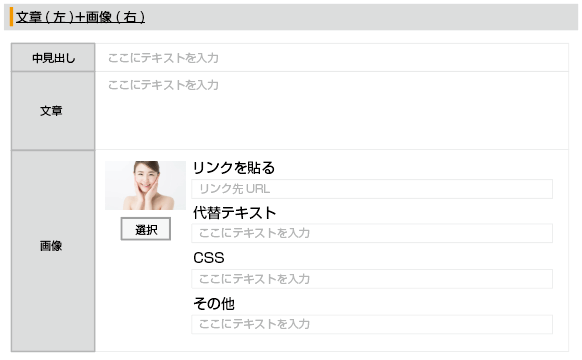The image size is (582, 360).
Task: Focus the 文章 multi-line text area
Action: (x=332, y=111)
